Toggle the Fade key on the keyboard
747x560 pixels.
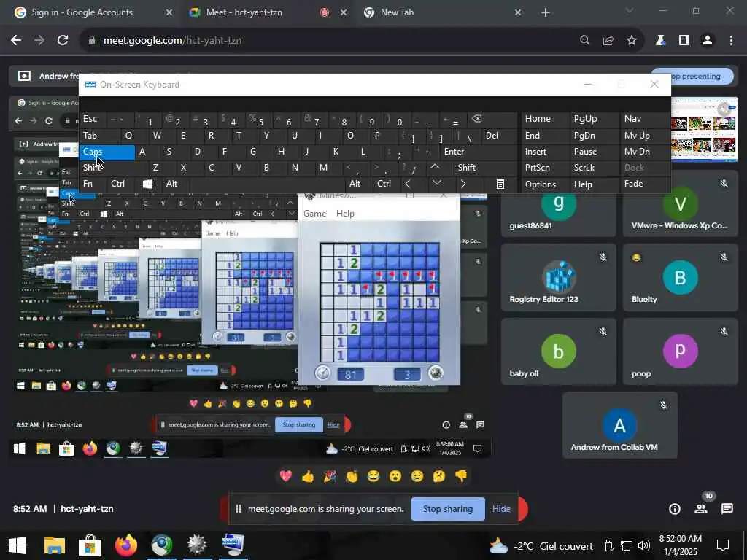pos(645,184)
